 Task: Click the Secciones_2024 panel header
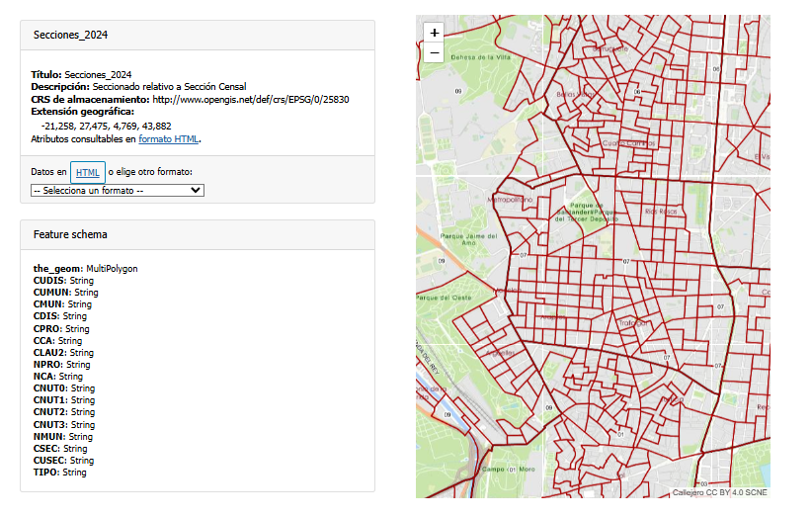[70, 36]
